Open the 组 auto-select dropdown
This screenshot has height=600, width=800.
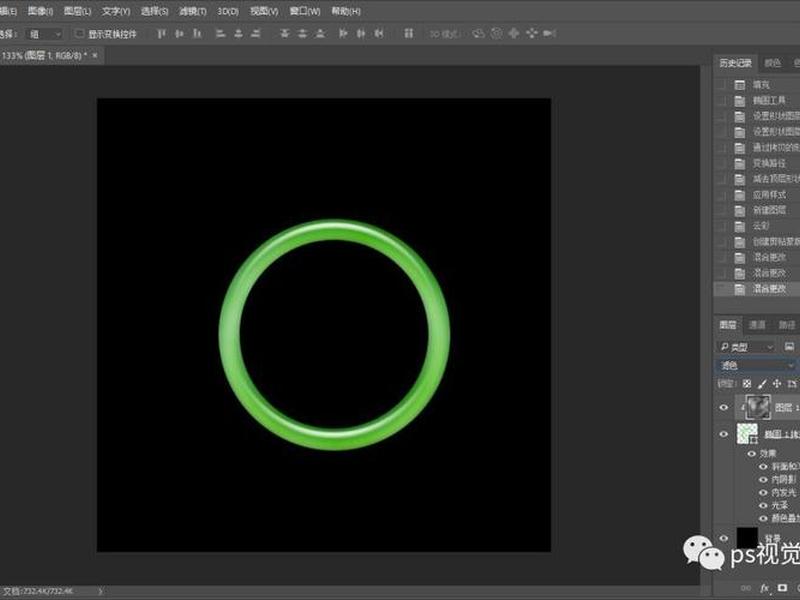click(45, 34)
